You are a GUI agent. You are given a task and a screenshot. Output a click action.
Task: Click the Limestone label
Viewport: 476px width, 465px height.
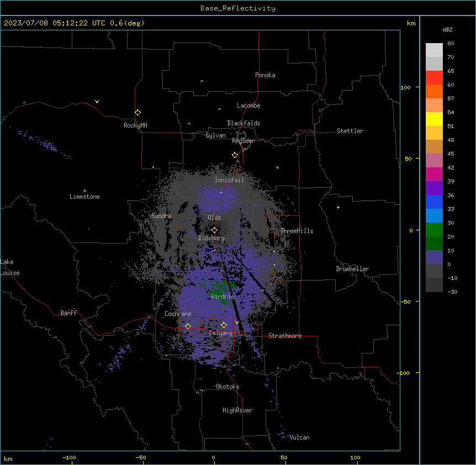point(84,197)
